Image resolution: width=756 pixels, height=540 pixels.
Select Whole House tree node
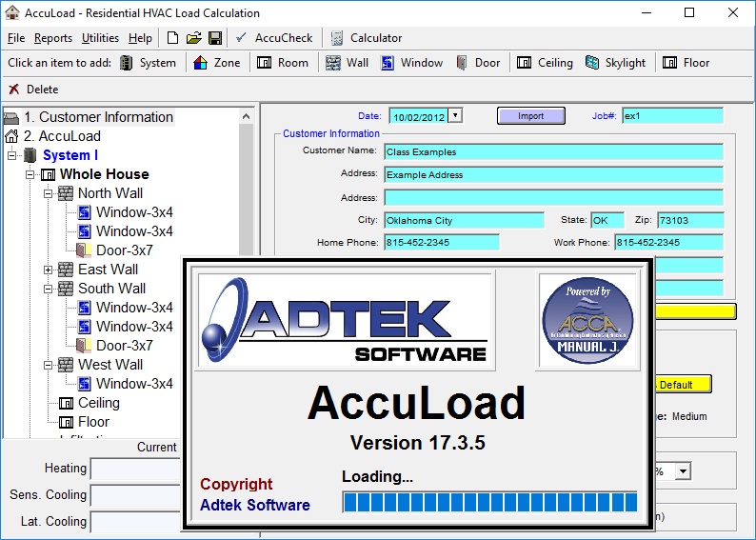tap(104, 174)
